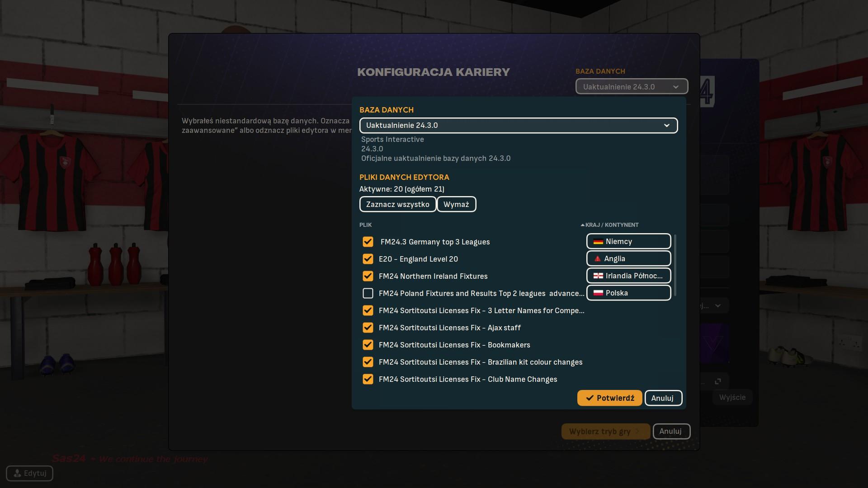Click the person icon on Edytuj button
The height and width of the screenshot is (488, 868).
(17, 474)
